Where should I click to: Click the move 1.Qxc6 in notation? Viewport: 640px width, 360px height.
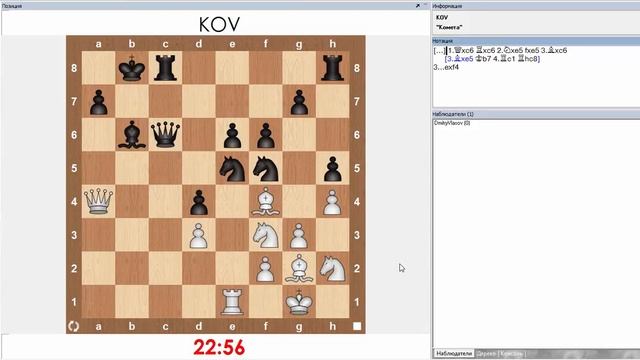tap(461, 50)
